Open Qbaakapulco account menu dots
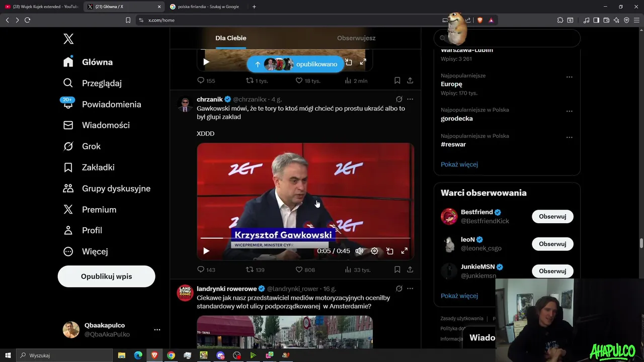 (x=157, y=330)
